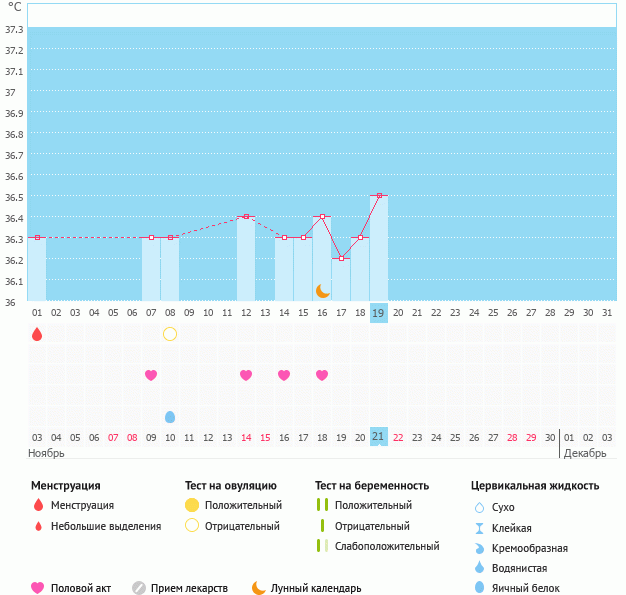Click the pink heart on day 12
The height and width of the screenshot is (595, 626).
246,375
